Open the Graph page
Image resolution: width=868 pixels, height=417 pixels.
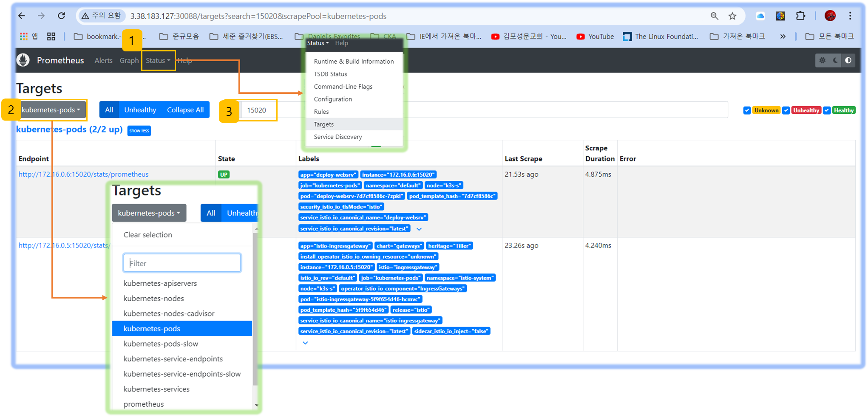coord(129,60)
